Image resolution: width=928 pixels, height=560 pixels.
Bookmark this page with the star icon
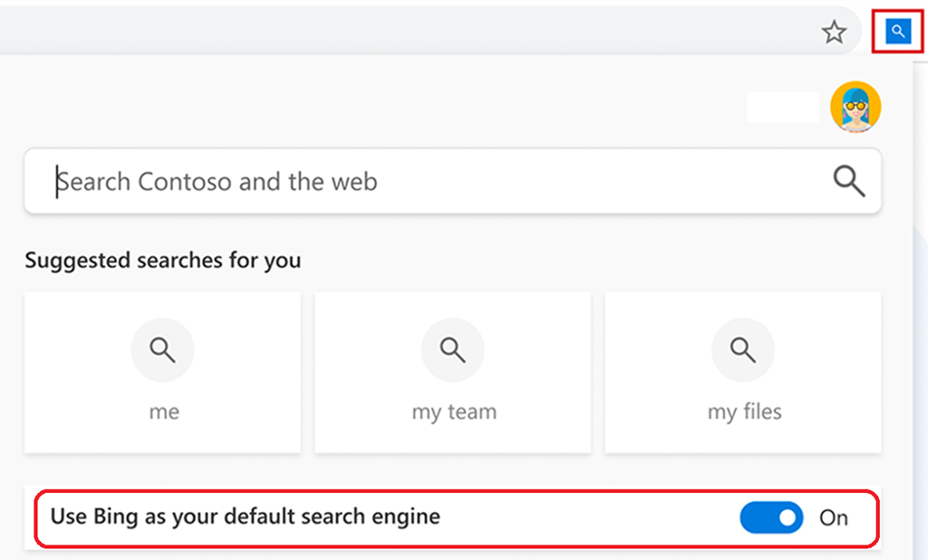point(833,34)
